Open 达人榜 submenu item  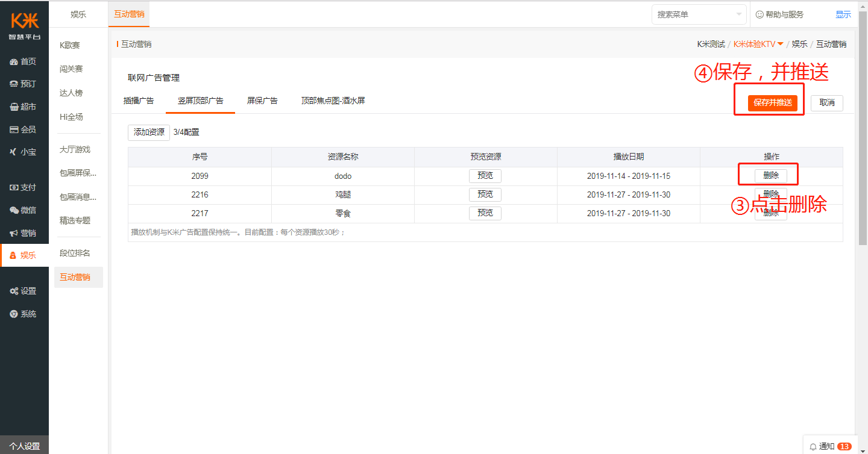point(71,93)
